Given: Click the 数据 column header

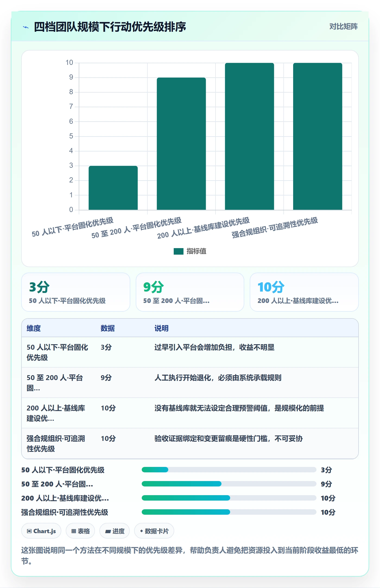Looking at the screenshot, I should point(107,328).
